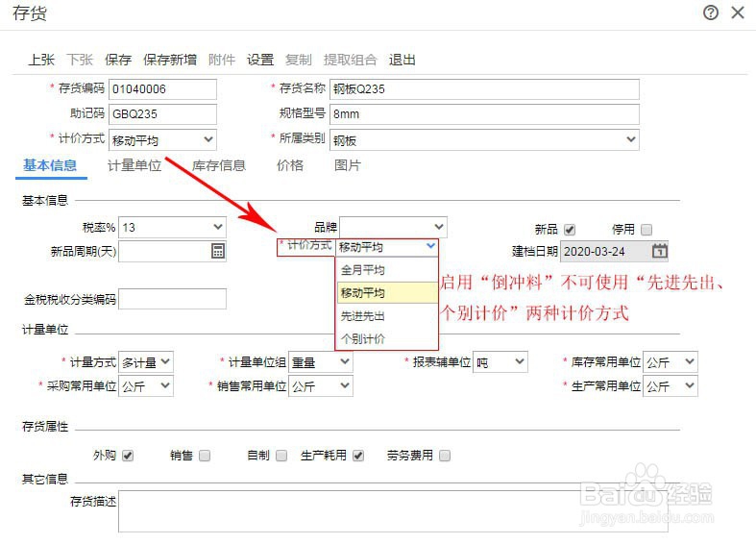Select 先进先出 pricing option
The image size is (756, 544).
[x=387, y=316]
